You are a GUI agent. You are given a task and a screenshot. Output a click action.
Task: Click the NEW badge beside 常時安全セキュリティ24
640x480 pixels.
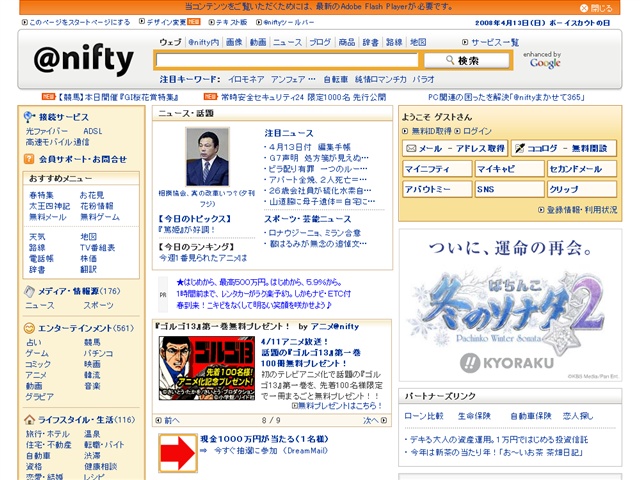pos(210,96)
